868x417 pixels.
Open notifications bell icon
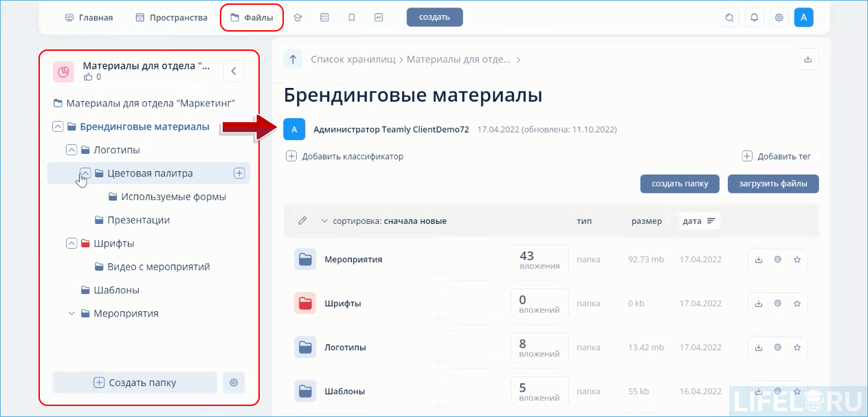(754, 17)
